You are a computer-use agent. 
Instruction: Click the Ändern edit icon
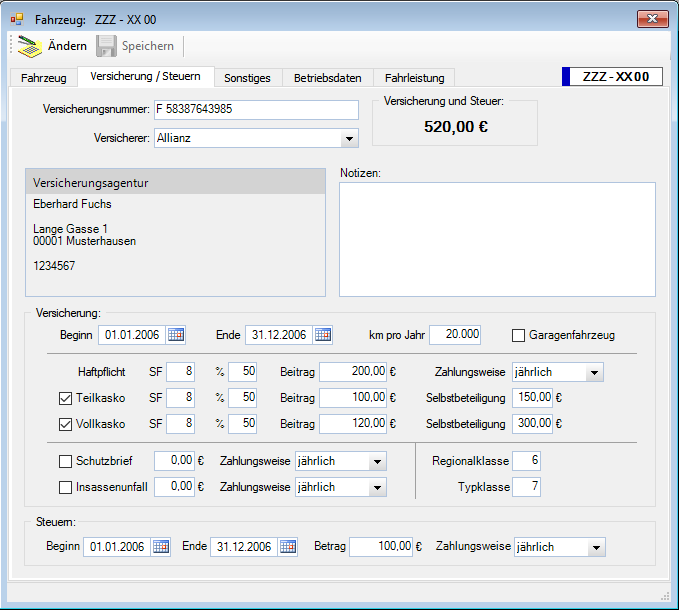click(x=30, y=46)
